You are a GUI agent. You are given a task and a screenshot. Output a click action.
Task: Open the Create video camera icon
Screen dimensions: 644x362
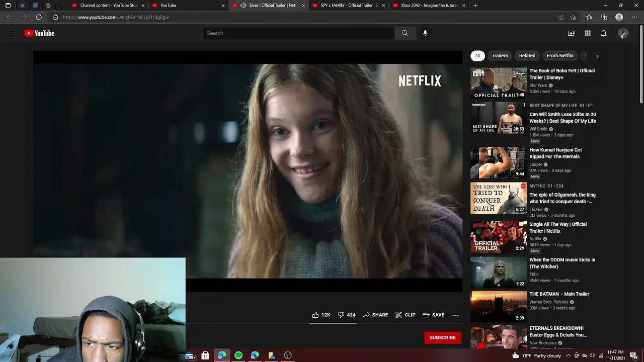point(571,33)
